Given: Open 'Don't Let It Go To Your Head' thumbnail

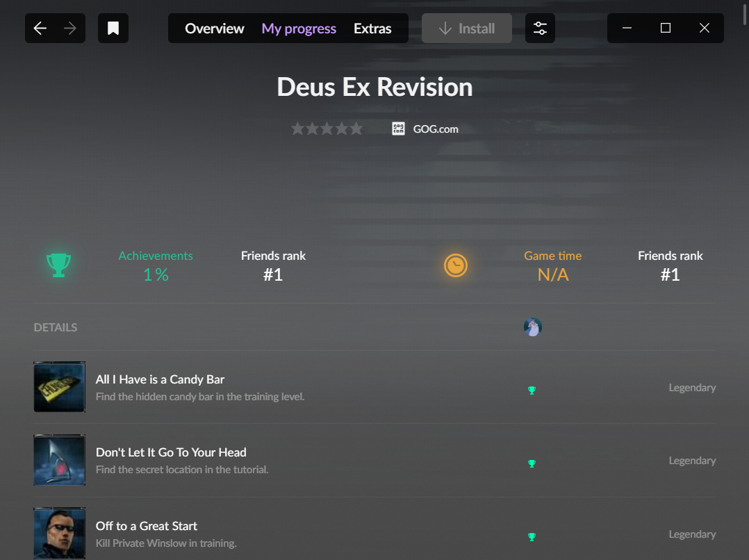Looking at the screenshot, I should (x=60, y=460).
